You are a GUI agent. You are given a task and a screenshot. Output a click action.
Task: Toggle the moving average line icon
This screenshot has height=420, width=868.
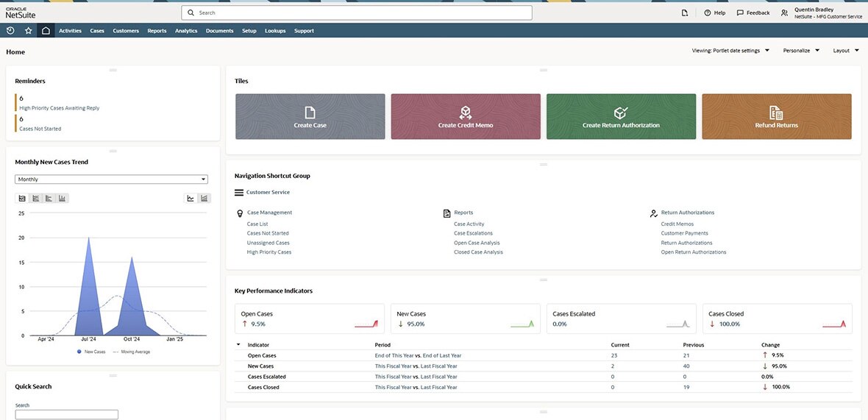pyautogui.click(x=191, y=198)
